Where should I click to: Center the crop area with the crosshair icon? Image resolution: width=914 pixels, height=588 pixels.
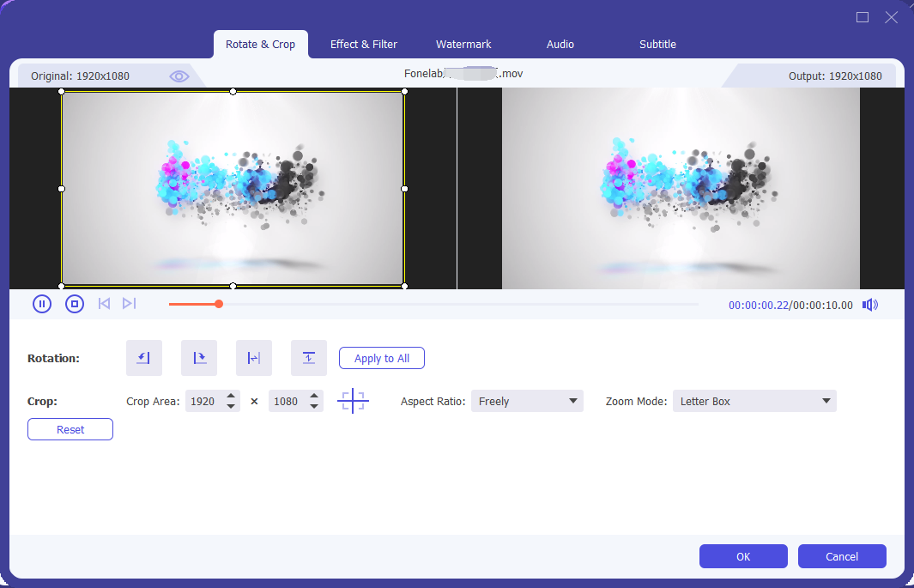(x=353, y=401)
